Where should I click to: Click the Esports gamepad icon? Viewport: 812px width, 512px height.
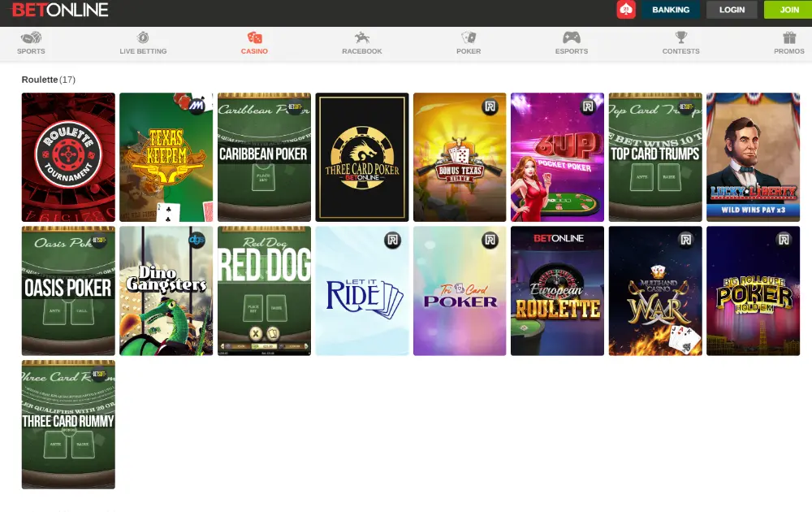(572, 37)
